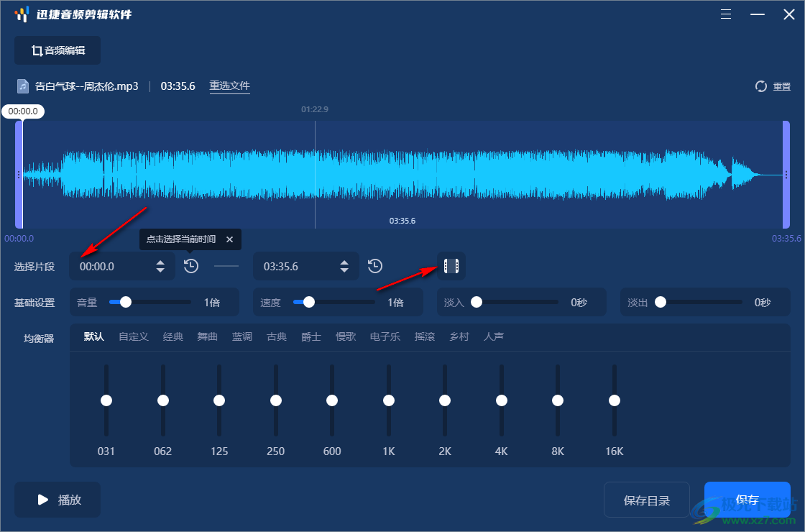The width and height of the screenshot is (805, 532).
Task: Adjust the start time stepper arrows
Action: (160, 266)
